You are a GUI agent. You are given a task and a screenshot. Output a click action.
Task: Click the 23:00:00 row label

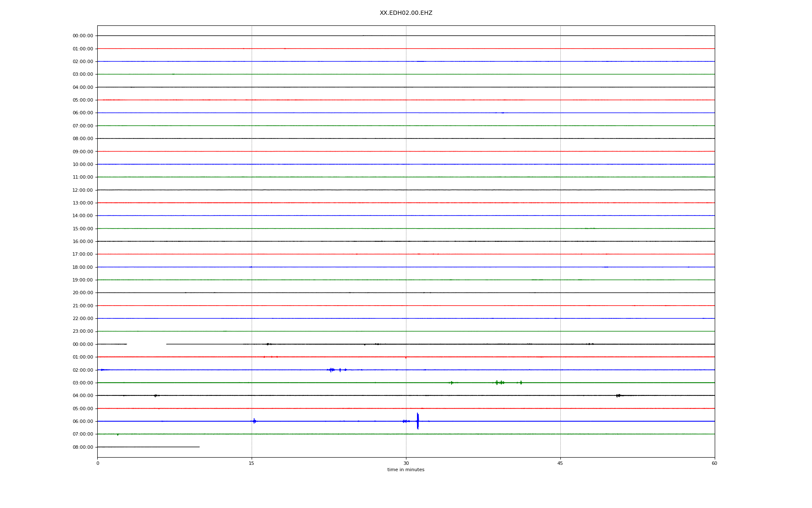(82, 331)
